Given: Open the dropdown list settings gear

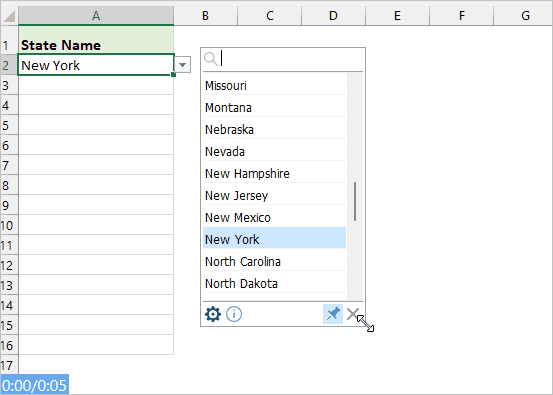Looking at the screenshot, I should click(x=213, y=314).
